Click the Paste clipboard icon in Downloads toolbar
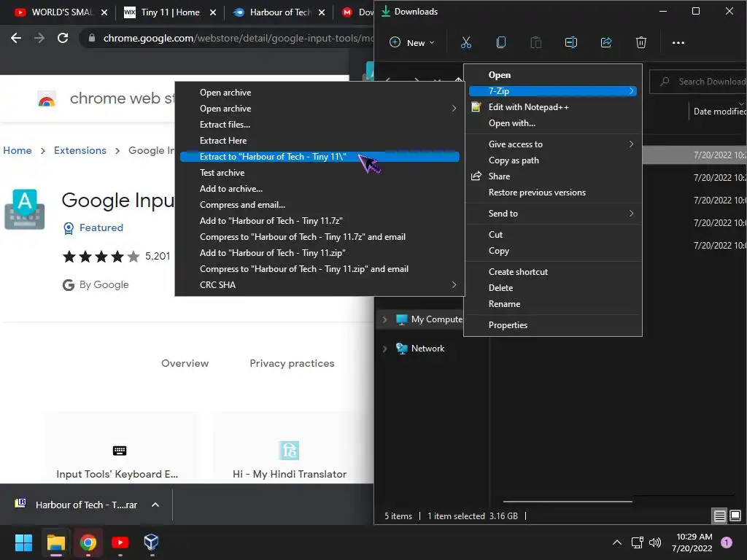The width and height of the screenshot is (747, 560). (x=536, y=43)
